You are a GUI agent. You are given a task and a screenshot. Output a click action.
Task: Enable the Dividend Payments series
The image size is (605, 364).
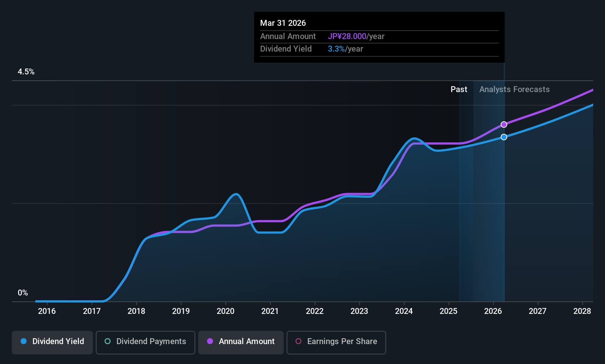145,342
